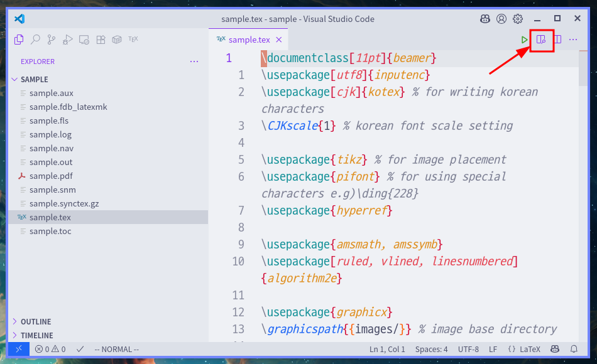Open the Explorer more actions ellipsis menu

(194, 62)
